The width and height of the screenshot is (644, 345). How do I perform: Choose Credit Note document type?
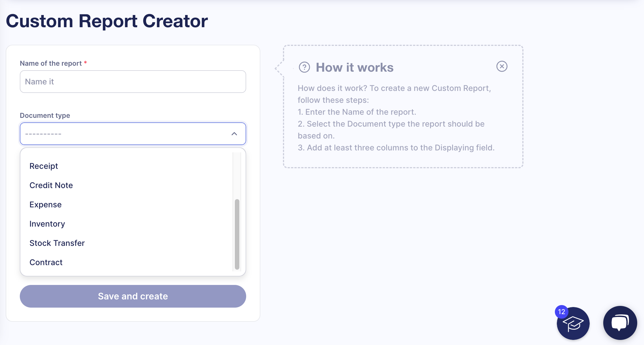[51, 185]
